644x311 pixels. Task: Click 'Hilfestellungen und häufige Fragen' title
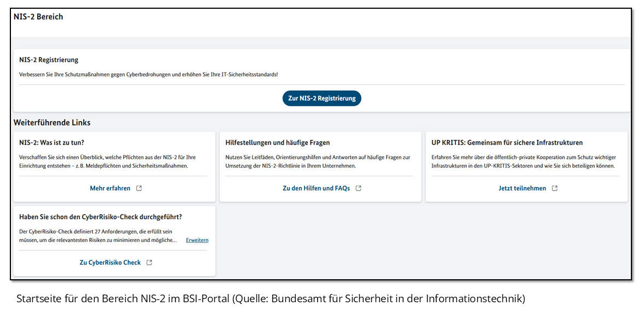tap(278, 143)
